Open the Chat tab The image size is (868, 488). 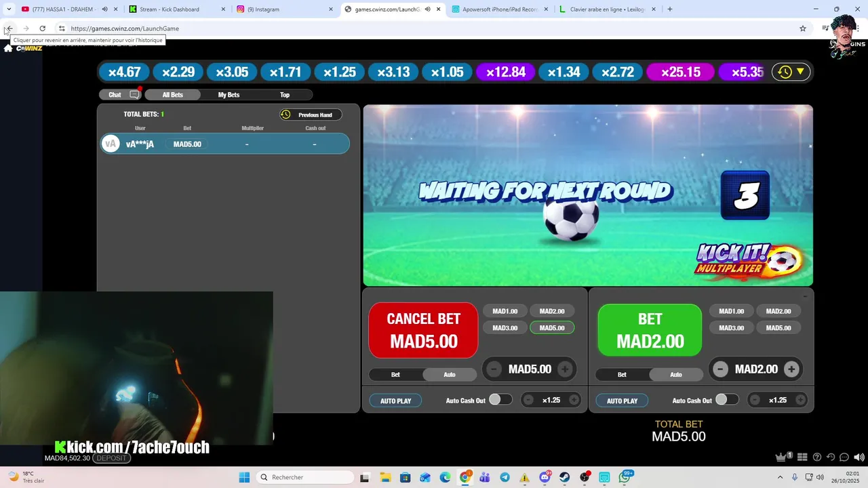120,95
